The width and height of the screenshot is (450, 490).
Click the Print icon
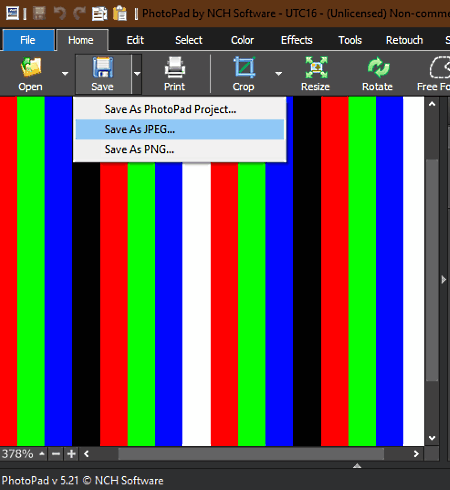click(x=175, y=67)
